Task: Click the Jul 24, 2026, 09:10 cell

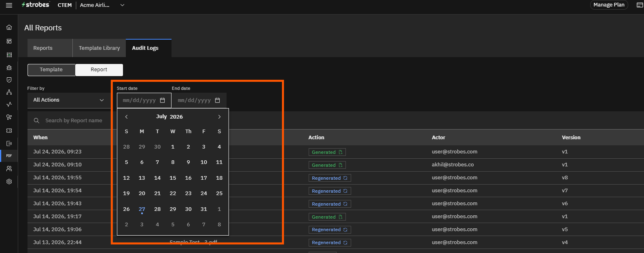Action: (x=57, y=165)
